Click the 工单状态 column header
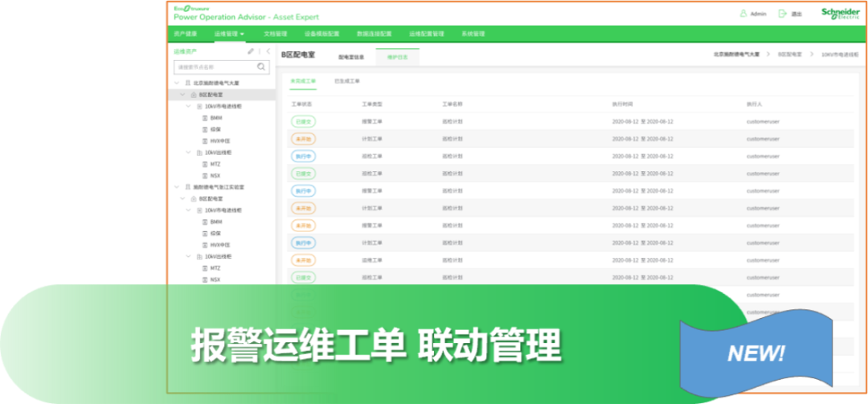 coord(301,104)
